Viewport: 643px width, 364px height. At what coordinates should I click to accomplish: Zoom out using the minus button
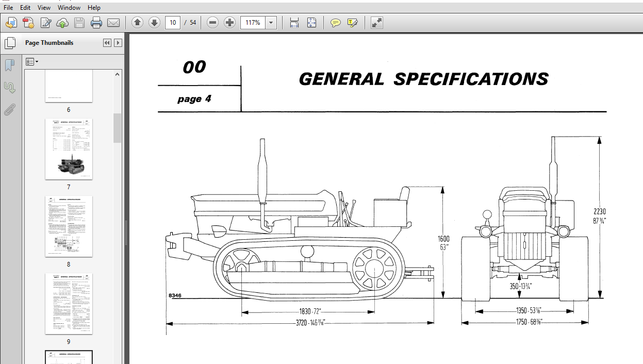(x=213, y=23)
